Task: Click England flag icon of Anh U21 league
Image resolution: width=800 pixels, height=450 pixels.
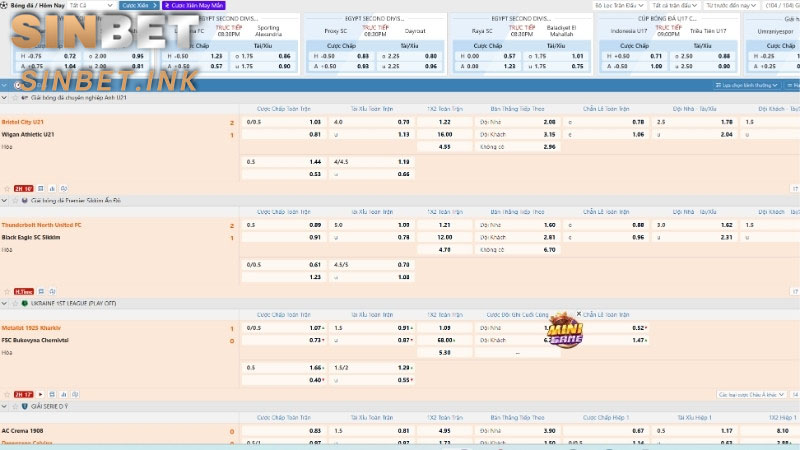Action: click(24, 97)
